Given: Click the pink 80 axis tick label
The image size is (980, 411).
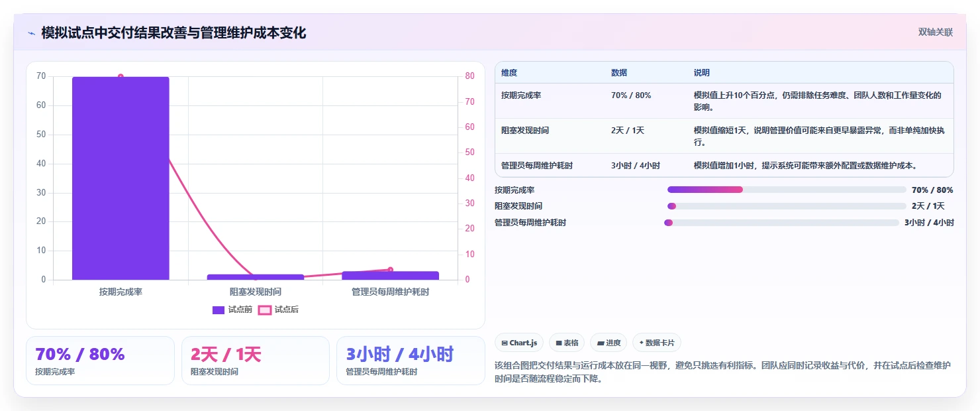Looking at the screenshot, I should pos(469,76).
